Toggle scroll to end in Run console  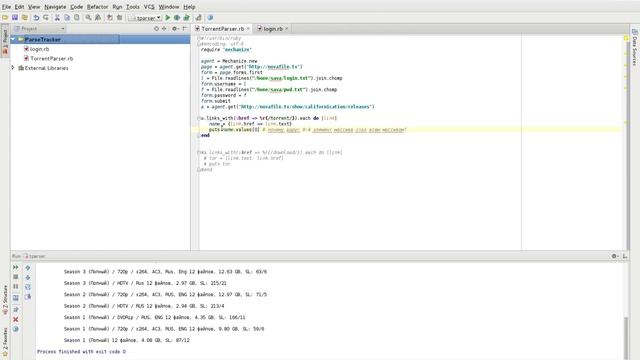click(x=28, y=297)
